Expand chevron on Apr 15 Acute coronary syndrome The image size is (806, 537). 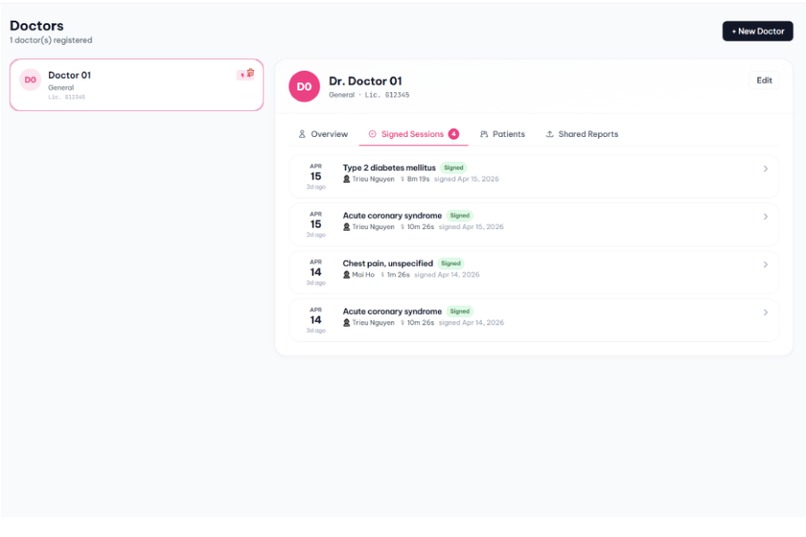pyautogui.click(x=765, y=217)
